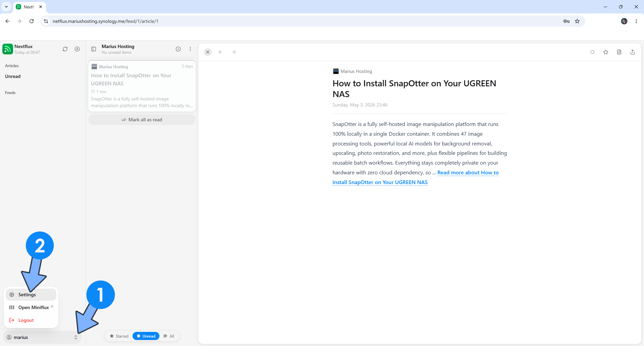This screenshot has width=644, height=346.
Task: Open the Chrome profile avatar
Action: (624, 21)
